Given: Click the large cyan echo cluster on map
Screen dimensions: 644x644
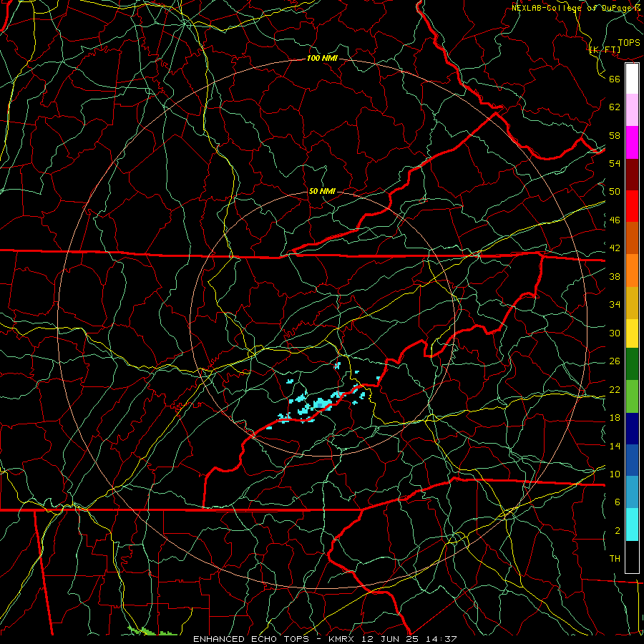Looking at the screenshot, I should point(320,404).
